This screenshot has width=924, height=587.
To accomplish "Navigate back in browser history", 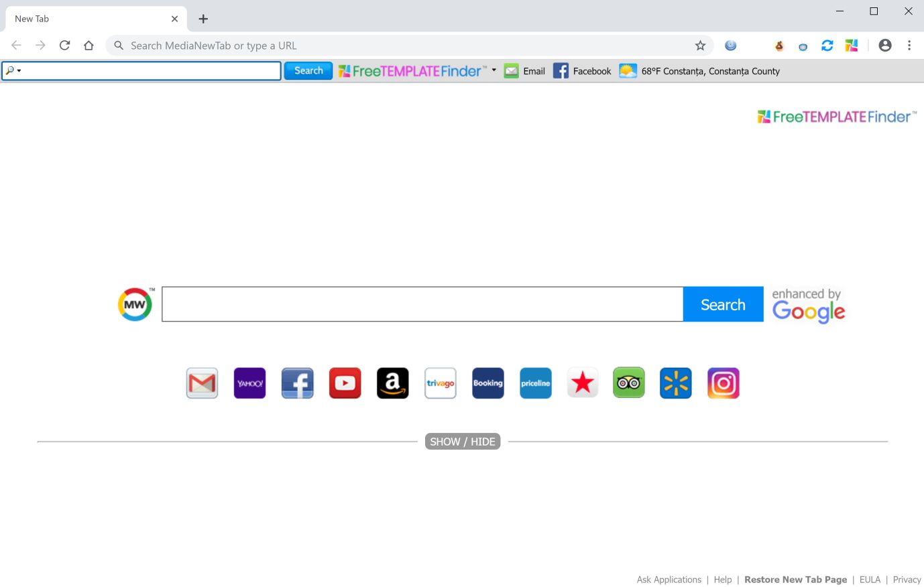I will click(16, 46).
